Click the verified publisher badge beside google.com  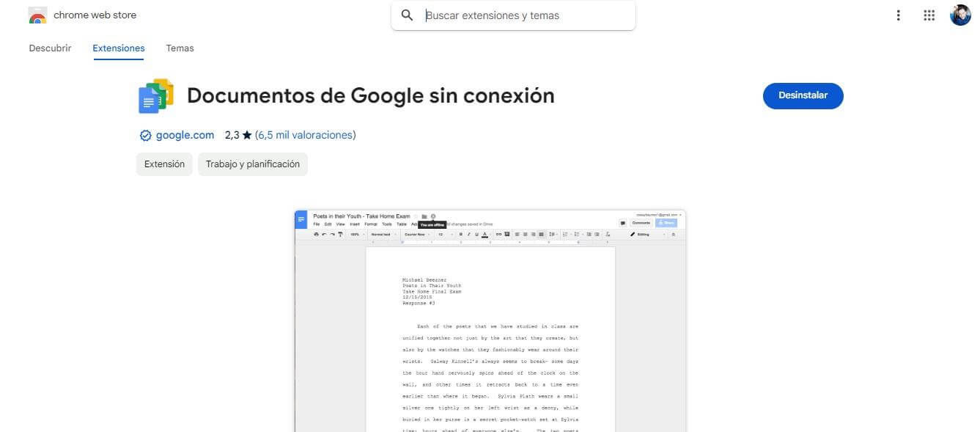(x=146, y=135)
